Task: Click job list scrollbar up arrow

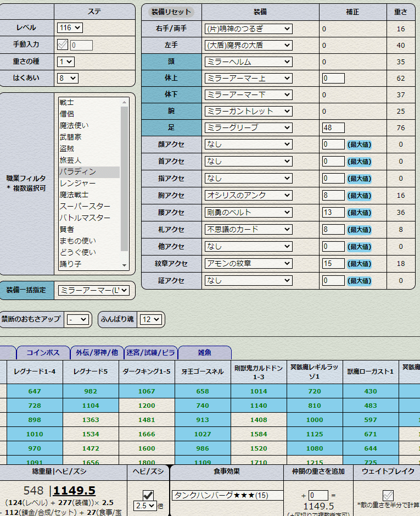Action: pyautogui.click(x=124, y=102)
